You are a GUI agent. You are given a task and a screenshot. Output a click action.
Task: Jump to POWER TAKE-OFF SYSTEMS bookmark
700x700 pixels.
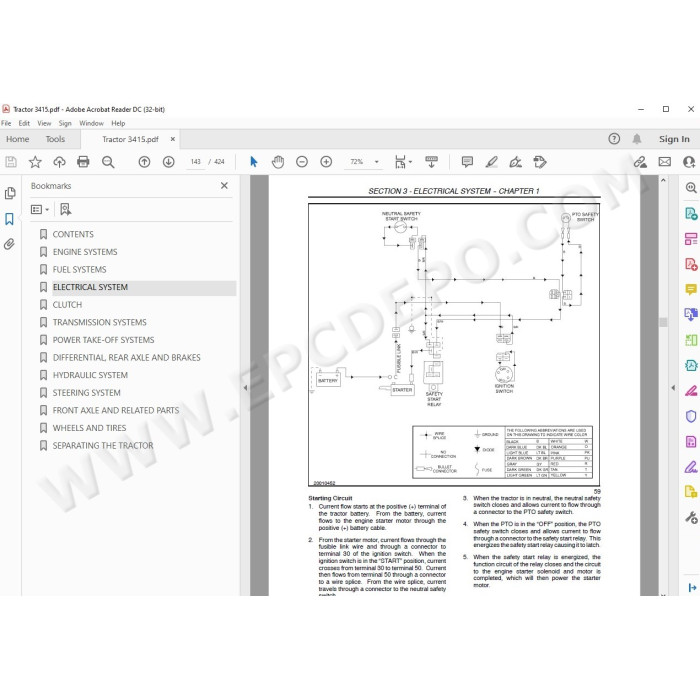click(x=104, y=340)
